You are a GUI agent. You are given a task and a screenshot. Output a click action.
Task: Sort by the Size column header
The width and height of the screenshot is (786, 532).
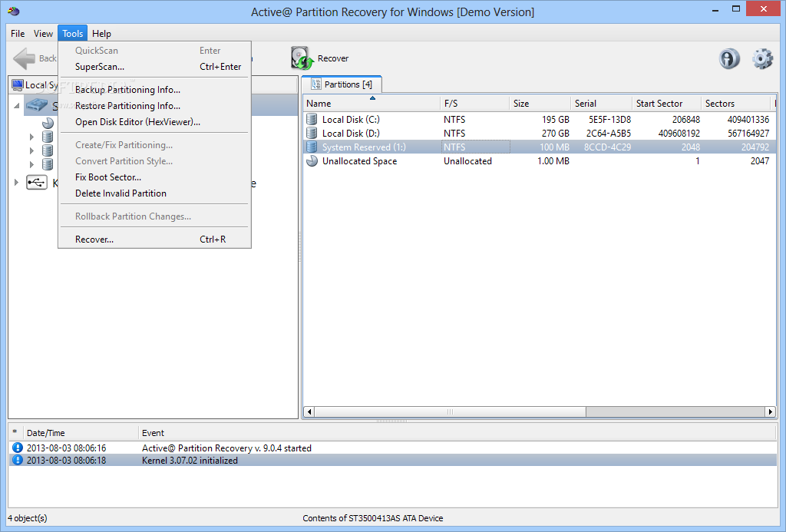(540, 104)
